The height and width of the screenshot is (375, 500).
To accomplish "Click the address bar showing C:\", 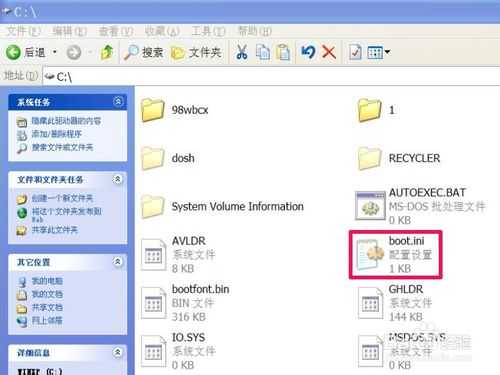I will point(272,77).
